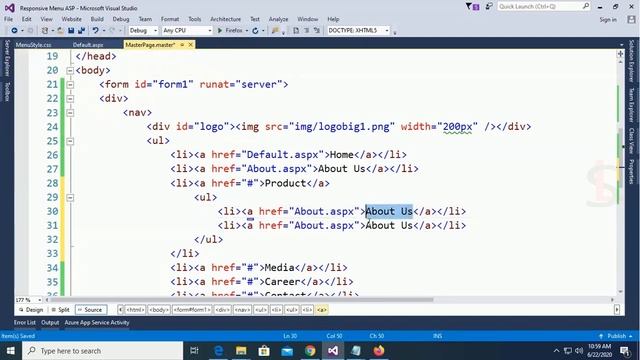
Task: Click the Redo arrow icon
Action: [112, 31]
